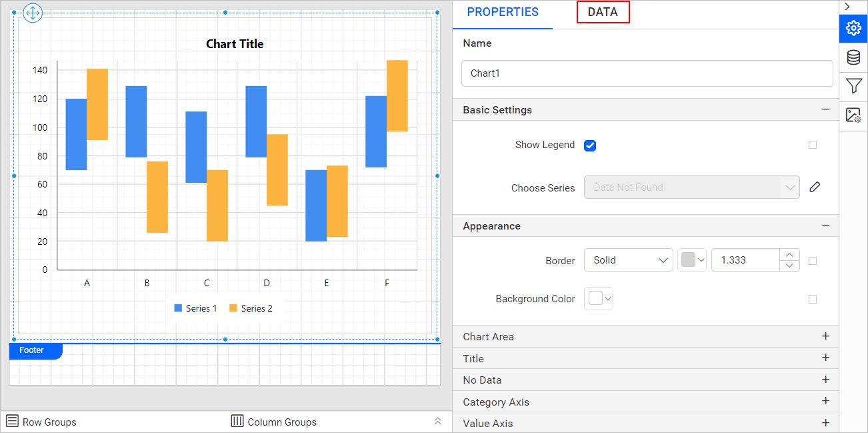The image size is (868, 433).
Task: Uncheck the Show Legend checkbox
Action: pyautogui.click(x=590, y=145)
